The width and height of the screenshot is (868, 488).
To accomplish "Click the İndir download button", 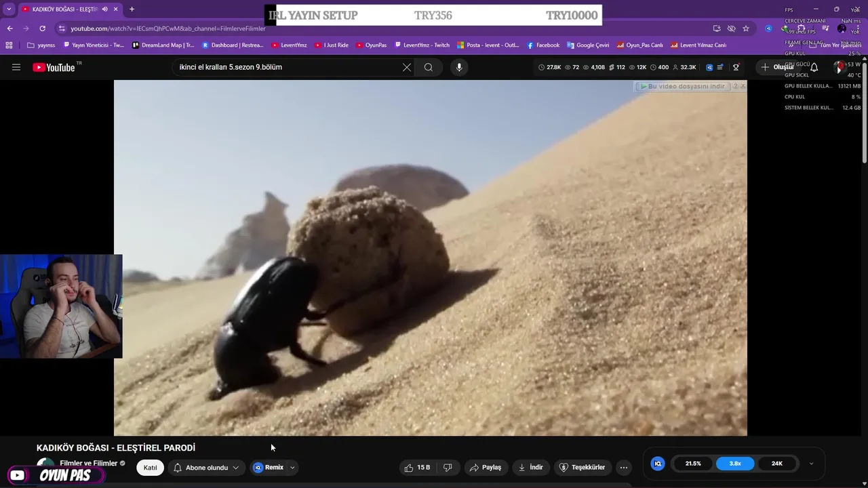I will (530, 468).
